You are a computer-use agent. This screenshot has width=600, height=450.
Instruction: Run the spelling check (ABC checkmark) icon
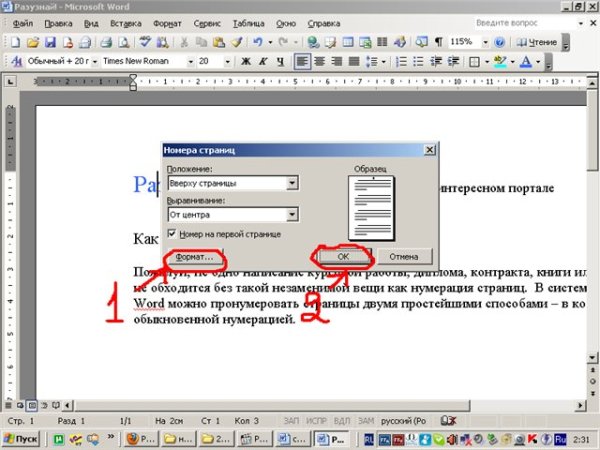click(x=145, y=42)
